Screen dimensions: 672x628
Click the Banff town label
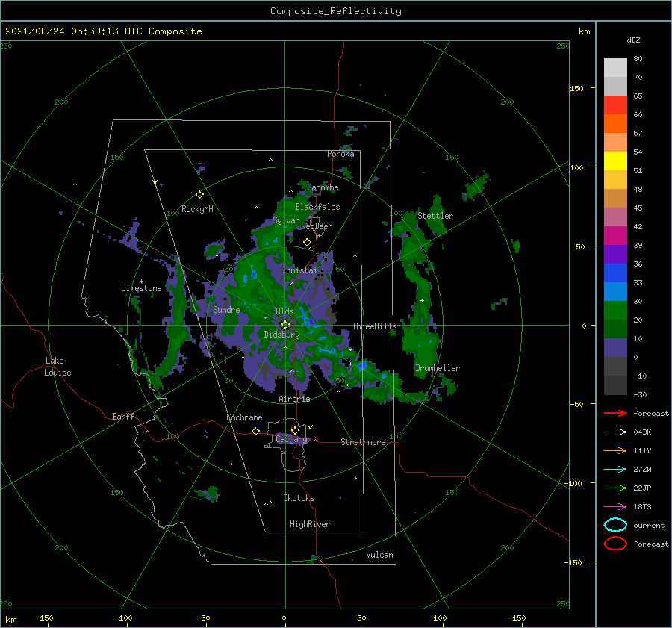pyautogui.click(x=123, y=416)
